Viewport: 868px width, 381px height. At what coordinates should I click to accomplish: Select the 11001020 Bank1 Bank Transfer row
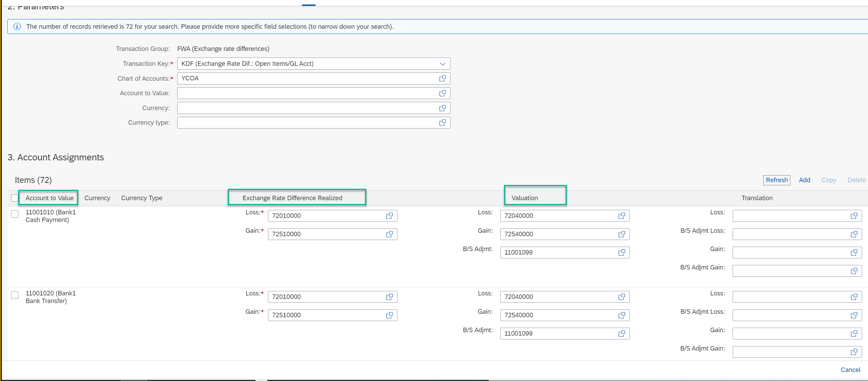coord(15,295)
